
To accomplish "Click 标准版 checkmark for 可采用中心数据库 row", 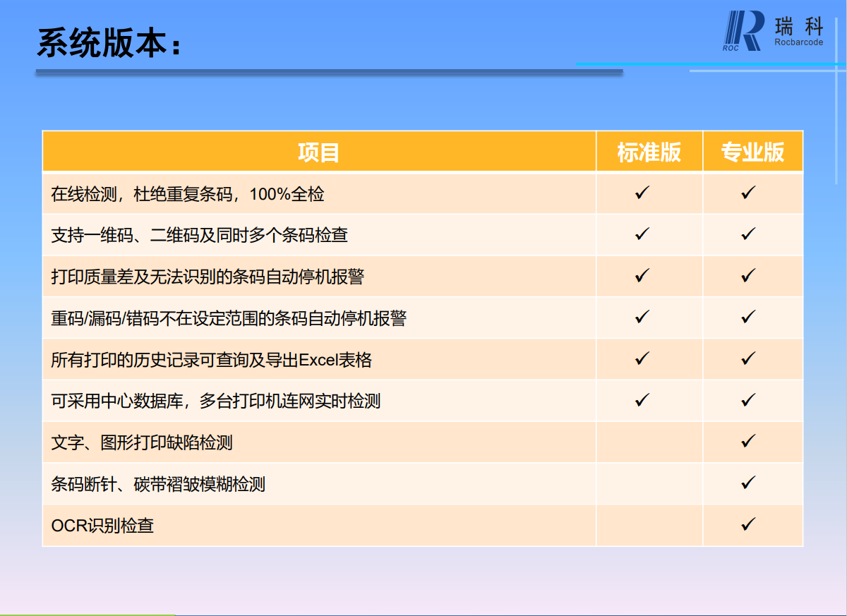I will (x=642, y=400).
